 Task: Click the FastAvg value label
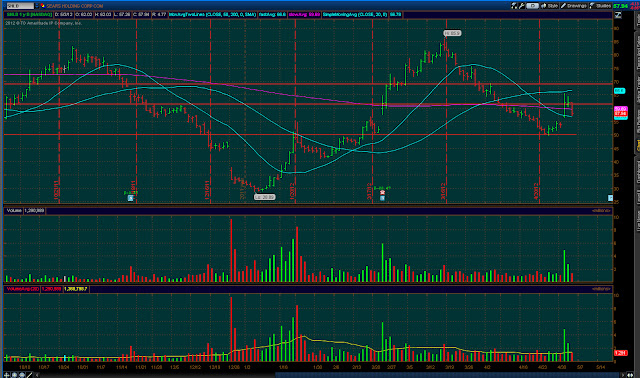[x=272, y=14]
